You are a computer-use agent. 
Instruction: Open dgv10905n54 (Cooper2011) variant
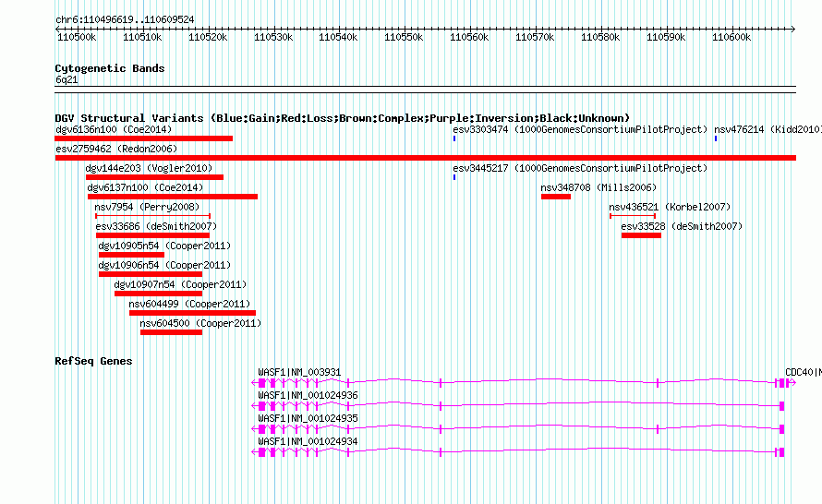tap(164, 246)
